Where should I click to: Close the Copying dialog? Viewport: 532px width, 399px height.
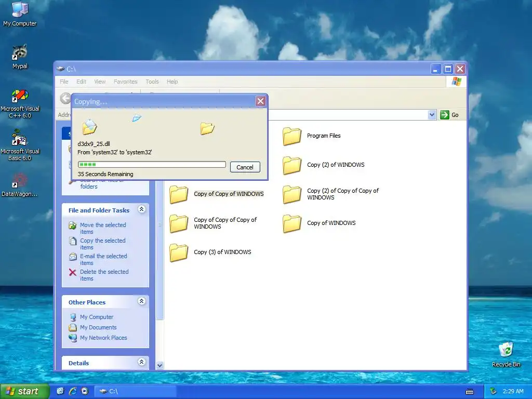pyautogui.click(x=261, y=101)
